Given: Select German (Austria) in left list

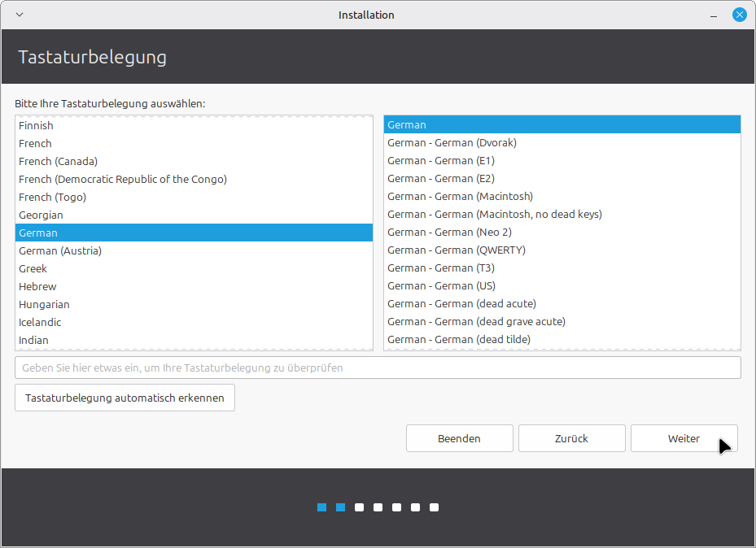Looking at the screenshot, I should click(x=60, y=250).
